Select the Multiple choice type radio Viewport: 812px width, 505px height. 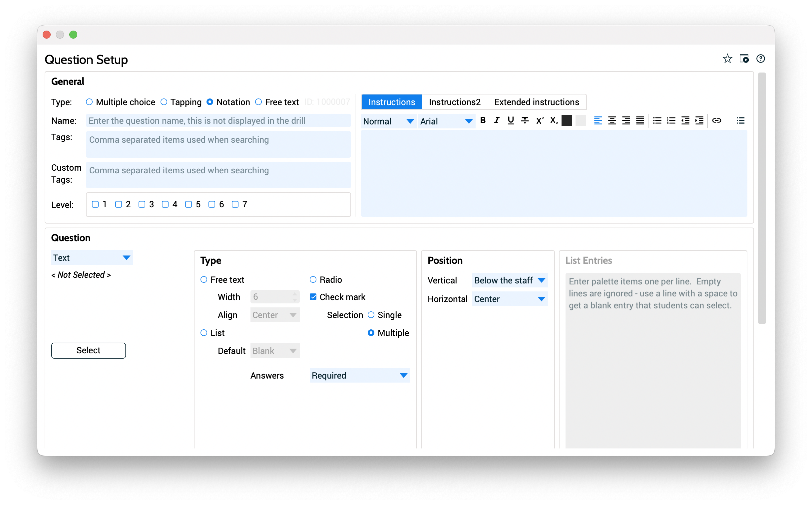(89, 102)
